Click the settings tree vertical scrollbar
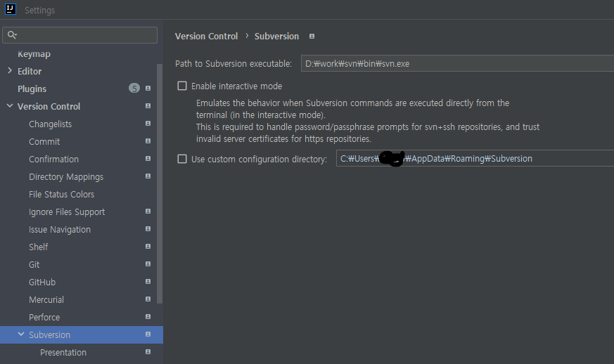This screenshot has height=364, width=614. 160,183
